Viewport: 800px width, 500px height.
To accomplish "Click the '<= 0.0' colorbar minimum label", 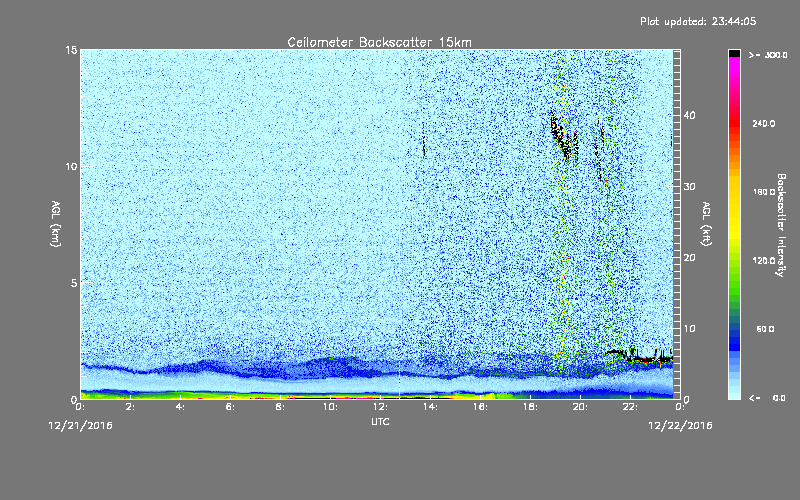I will [767, 397].
